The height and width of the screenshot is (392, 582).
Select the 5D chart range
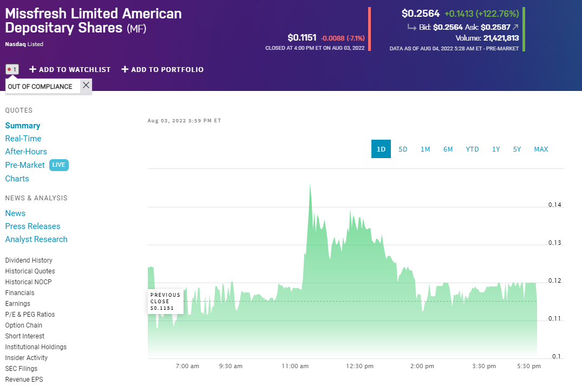(x=403, y=149)
